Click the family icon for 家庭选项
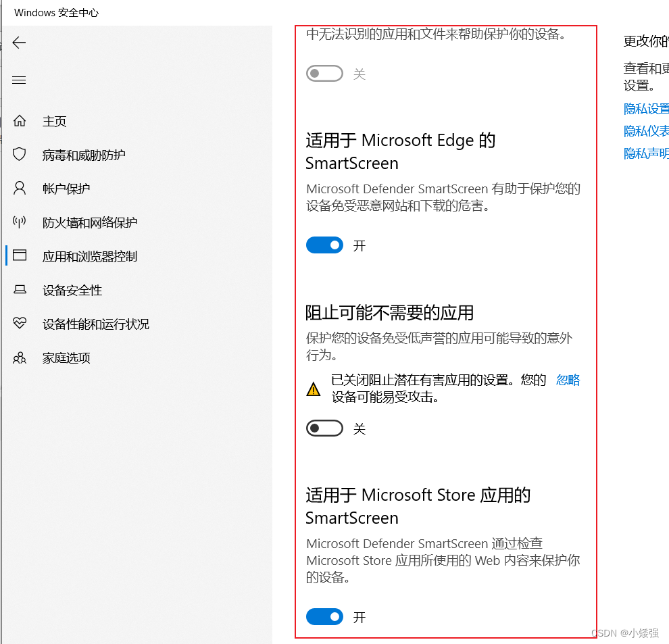669x644 pixels. tap(20, 357)
